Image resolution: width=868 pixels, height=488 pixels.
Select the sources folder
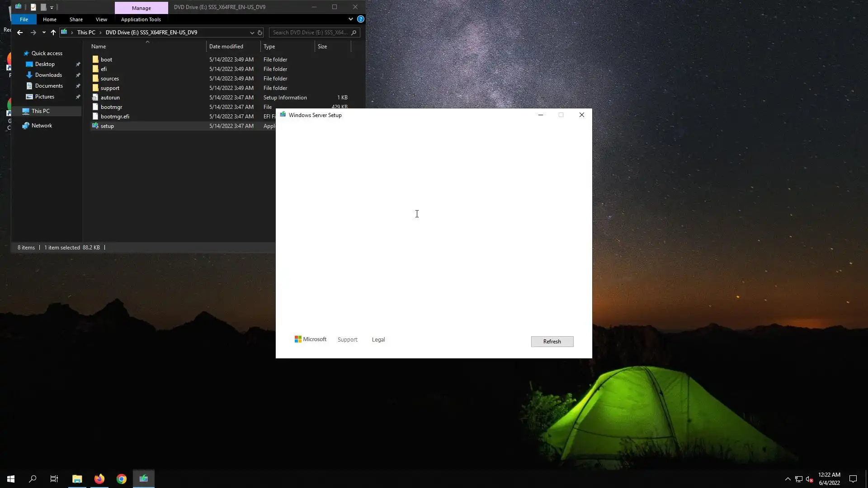[110, 79]
